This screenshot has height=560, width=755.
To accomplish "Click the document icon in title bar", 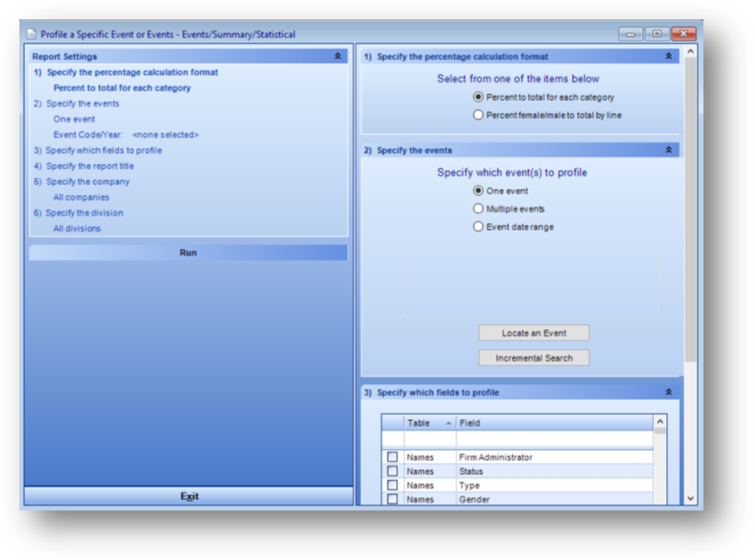I will click(31, 33).
